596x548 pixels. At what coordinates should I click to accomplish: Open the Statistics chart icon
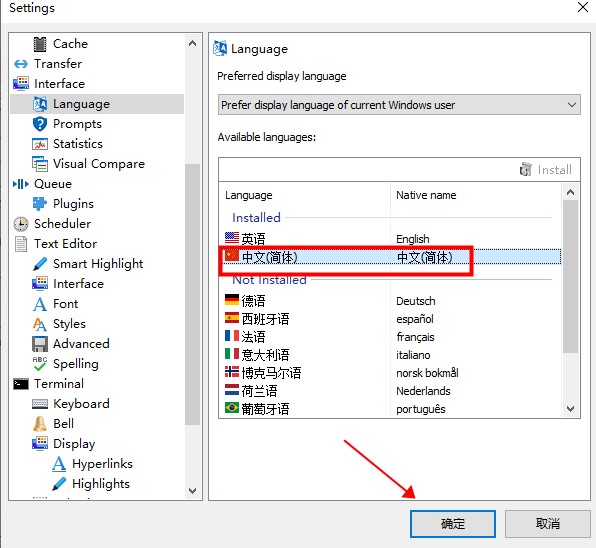coord(40,144)
